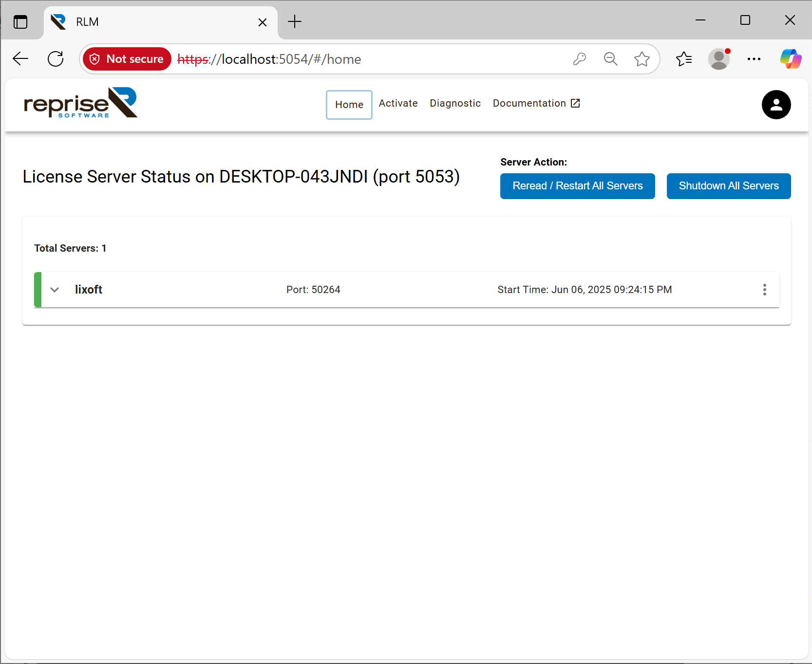Open the Activate page
This screenshot has height=664, width=812.
tap(398, 103)
